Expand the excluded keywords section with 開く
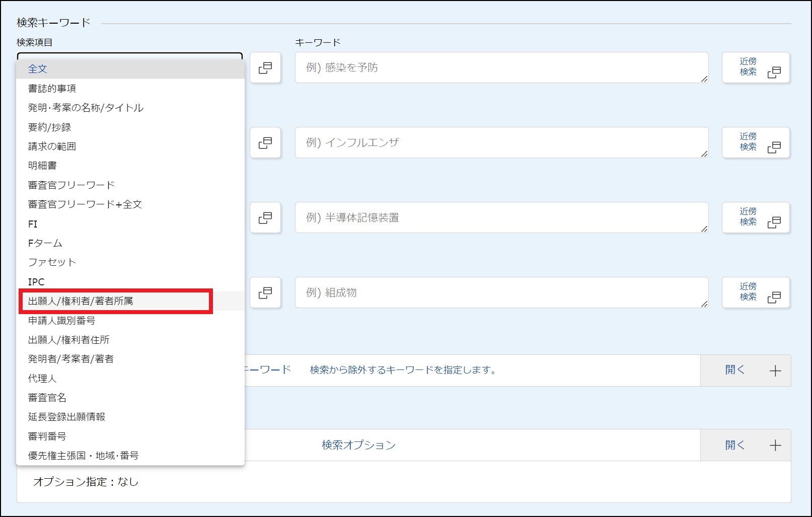Viewport: 812px width, 517px height. click(x=745, y=371)
